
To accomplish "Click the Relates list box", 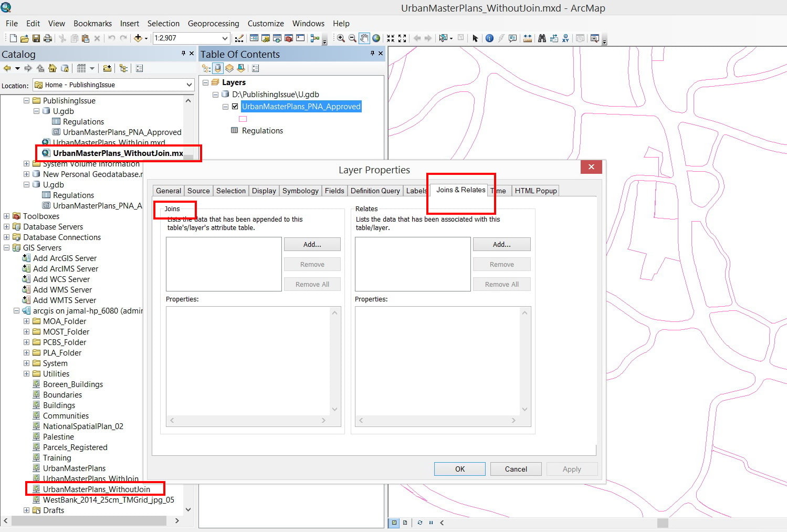I will (413, 264).
